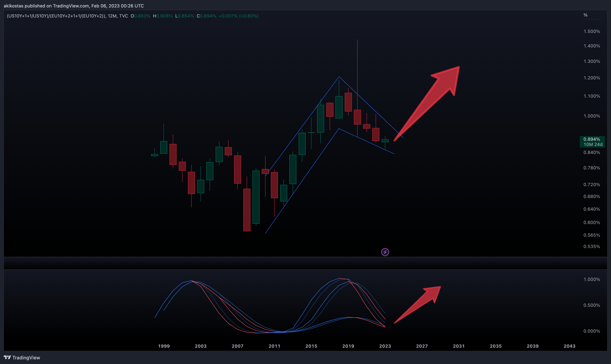Click the close value C0.894%

click(207, 16)
